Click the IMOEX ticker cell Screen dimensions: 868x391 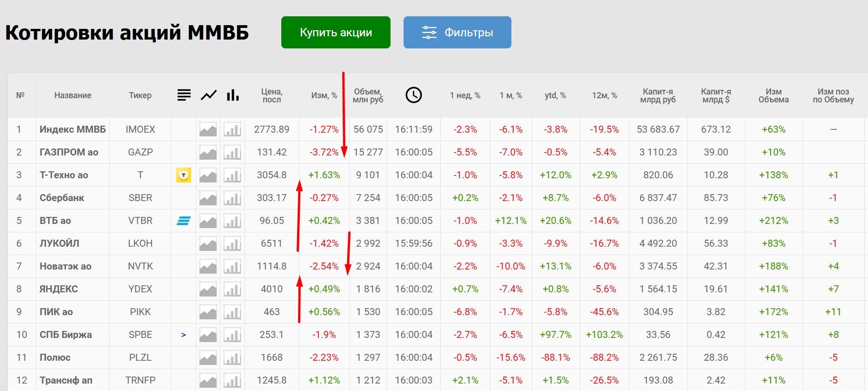[140, 129]
